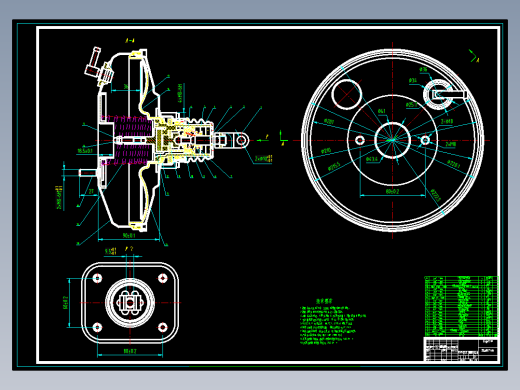Screen dimensions: 520x390
Task: Select the 27 stud length dimension
Action: click(x=91, y=192)
